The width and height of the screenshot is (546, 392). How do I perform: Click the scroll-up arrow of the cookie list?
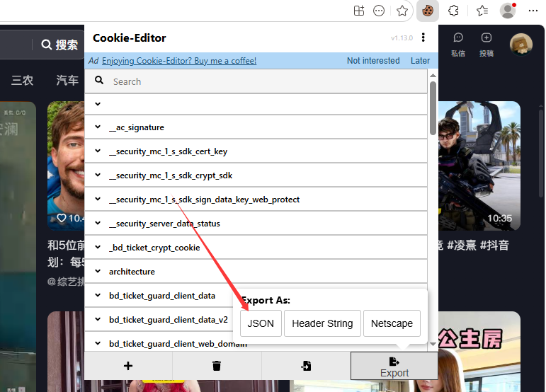point(433,76)
